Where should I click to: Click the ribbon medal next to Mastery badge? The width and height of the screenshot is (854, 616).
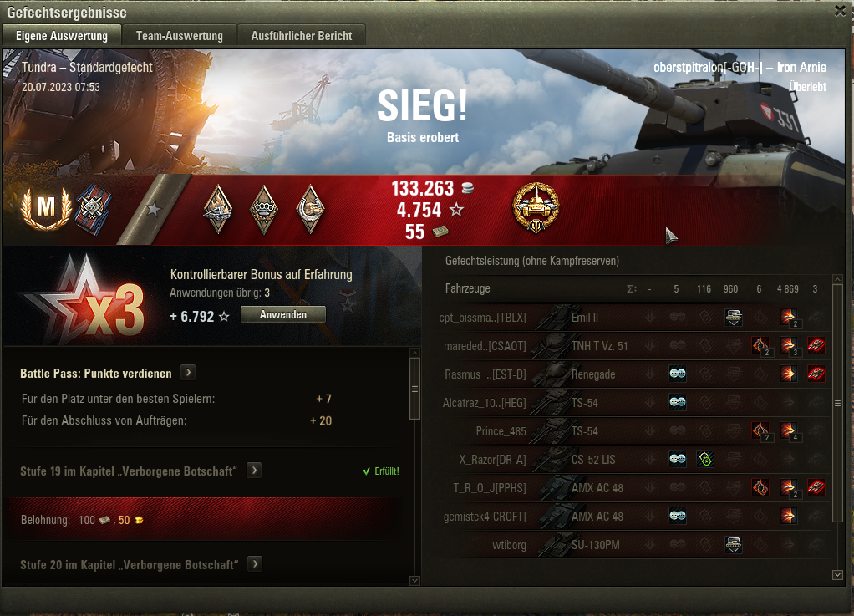(x=94, y=210)
